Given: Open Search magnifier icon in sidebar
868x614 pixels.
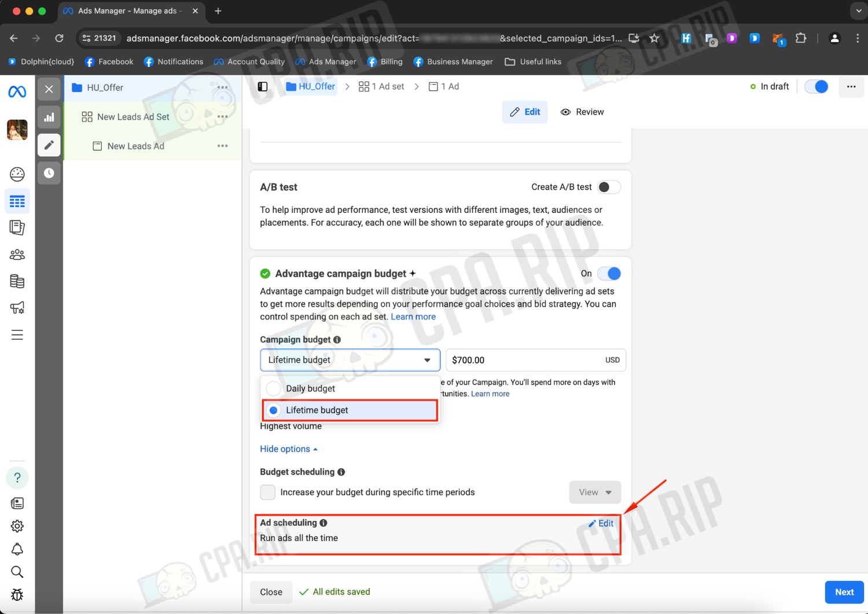Looking at the screenshot, I should click(17, 572).
